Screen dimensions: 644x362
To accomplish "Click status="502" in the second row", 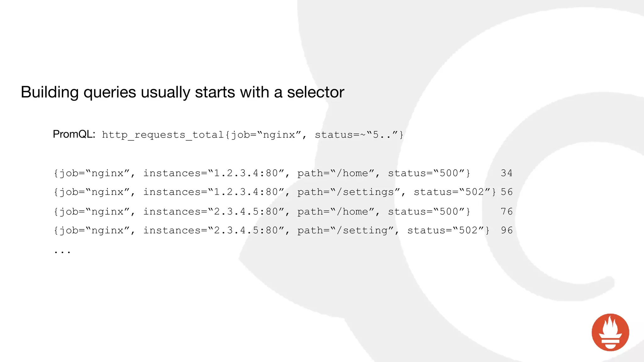I will (452, 192).
